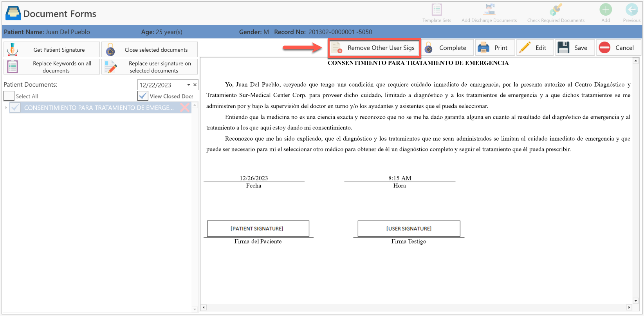Select CONSENTIMIENTO PARA TRATAMIENTO DE EMERGE... document
This screenshot has width=644, height=316.
[99, 108]
